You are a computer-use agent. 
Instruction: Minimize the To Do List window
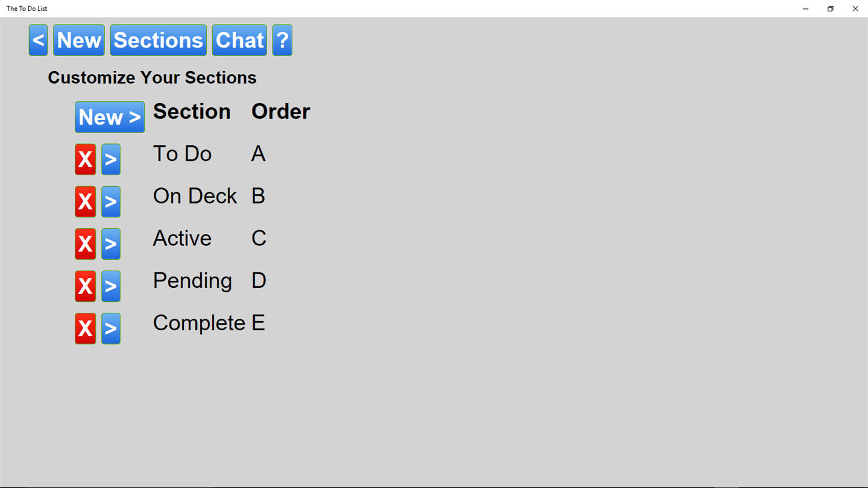pos(805,8)
